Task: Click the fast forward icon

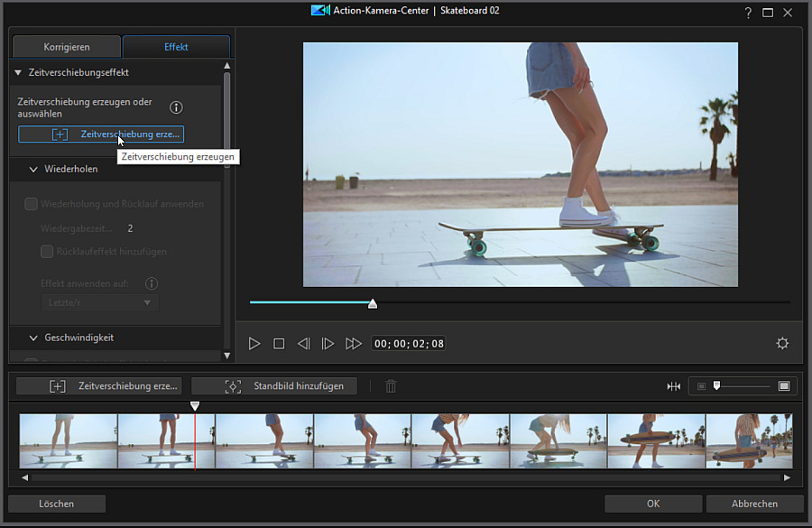Action: [354, 344]
